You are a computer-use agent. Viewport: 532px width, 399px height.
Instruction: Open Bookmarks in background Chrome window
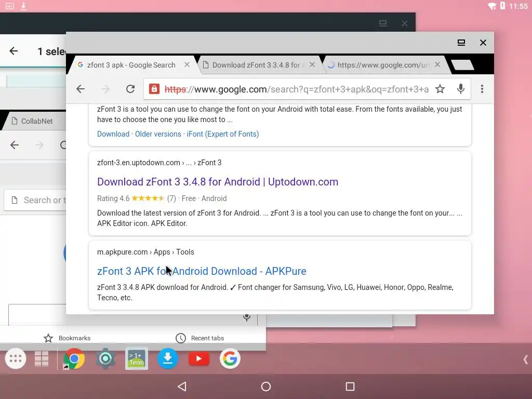coord(67,338)
